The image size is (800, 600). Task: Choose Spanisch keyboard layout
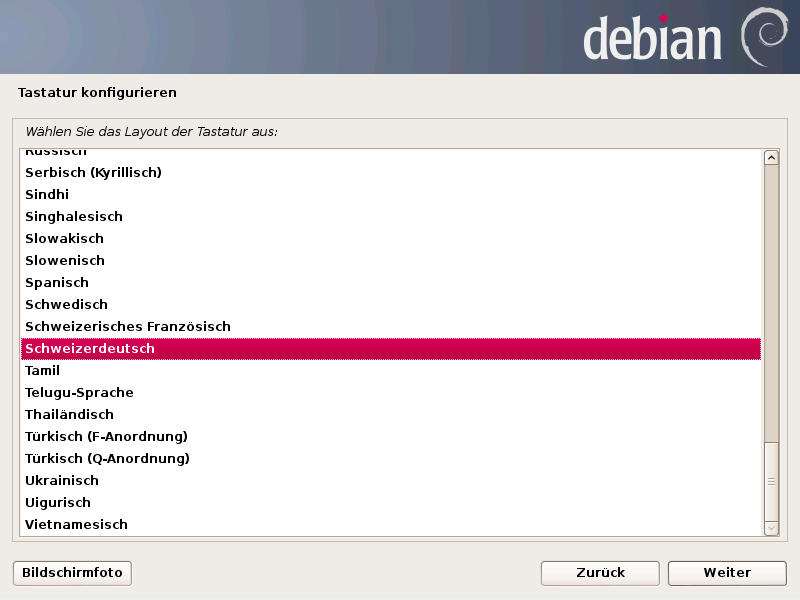(x=57, y=282)
